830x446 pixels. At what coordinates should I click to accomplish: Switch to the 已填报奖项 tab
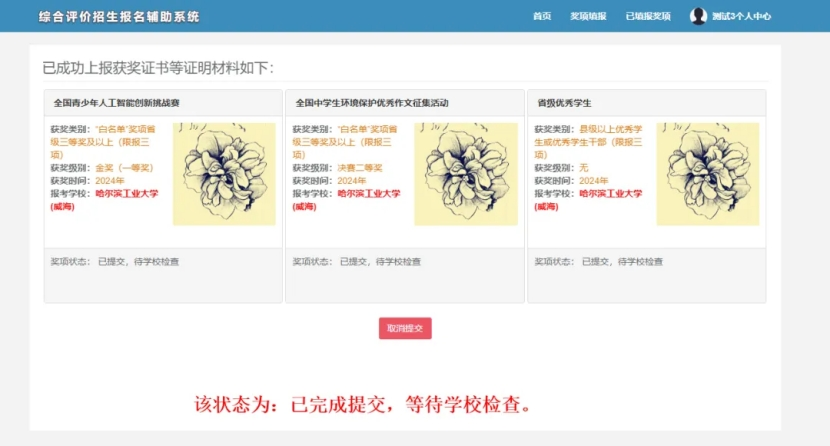click(x=648, y=17)
